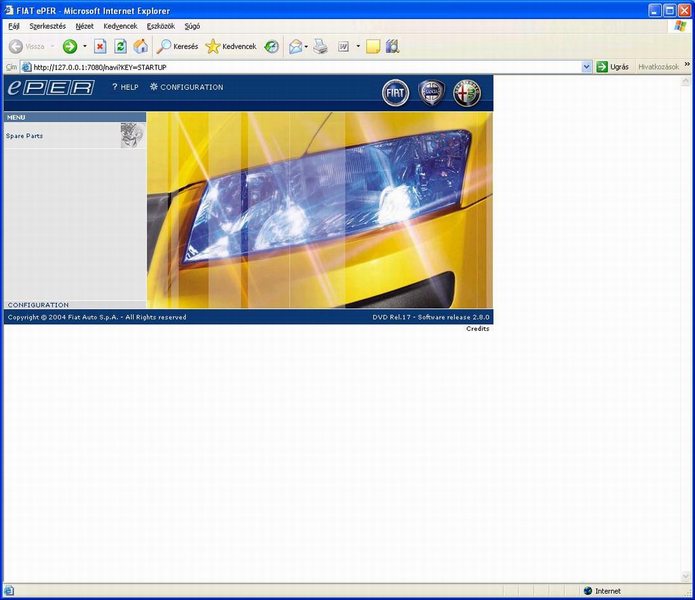695x600 pixels.
Task: Click the Edit with Word icon
Action: 344,46
